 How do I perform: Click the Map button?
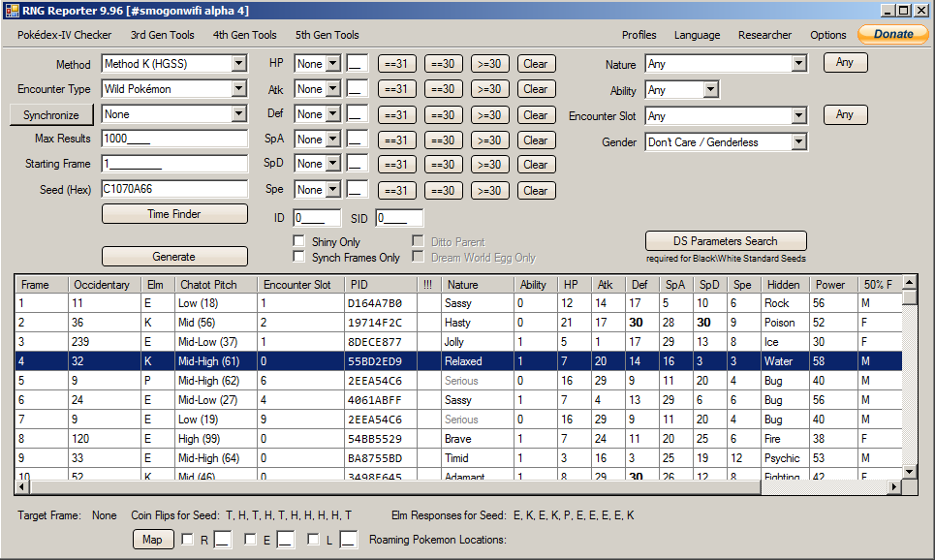click(x=153, y=539)
